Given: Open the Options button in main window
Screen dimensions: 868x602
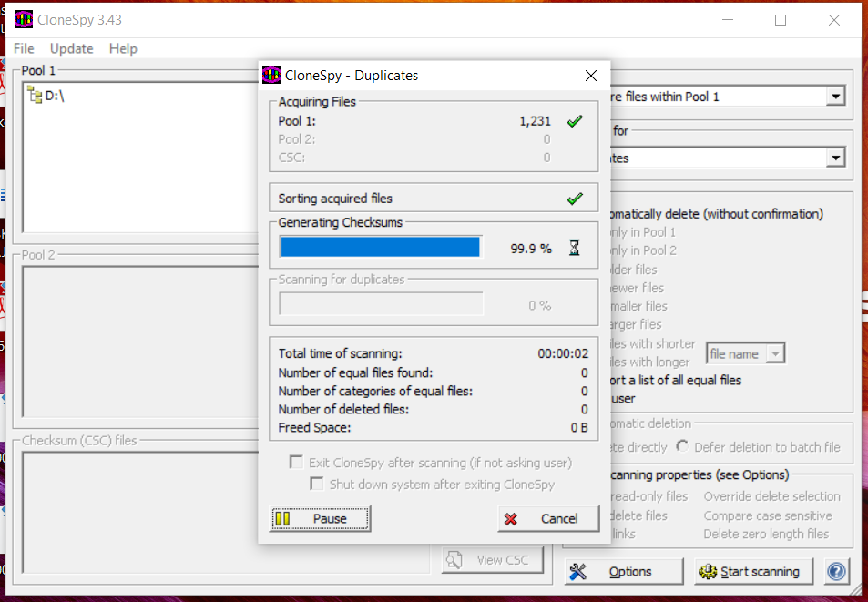Looking at the screenshot, I should pos(624,571).
